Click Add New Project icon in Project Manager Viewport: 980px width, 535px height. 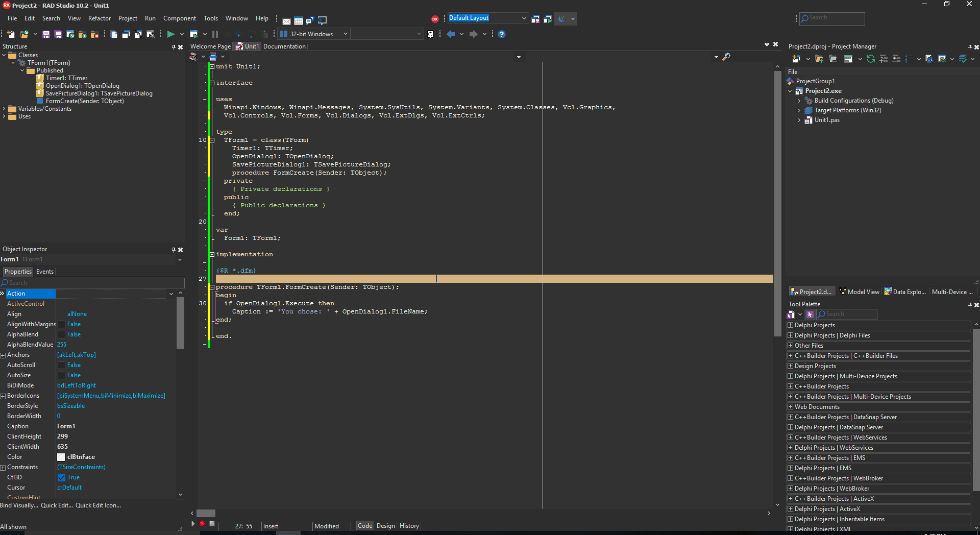(796, 59)
